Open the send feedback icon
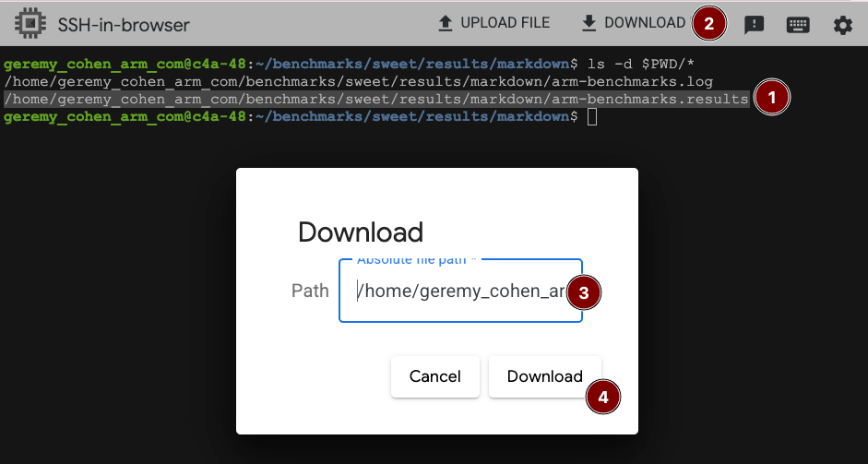Screen dimensions: 868x464 coord(754,24)
